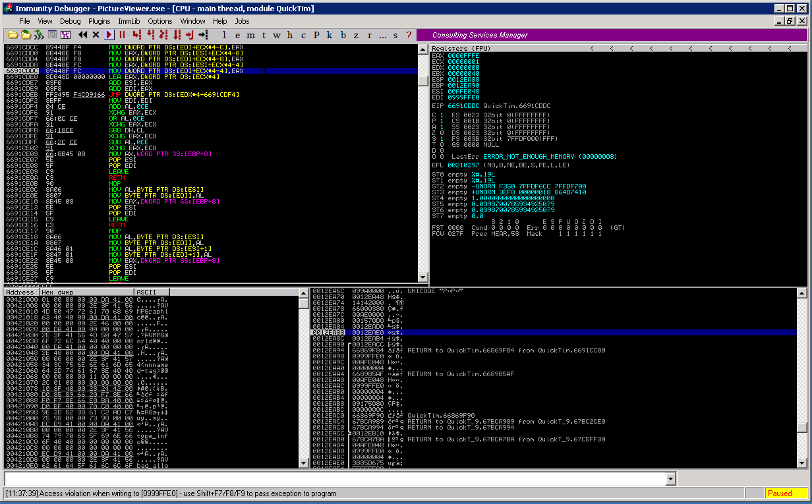The height and width of the screenshot is (504, 812).
Task: Click the Hex dump column header
Action: (x=86, y=292)
